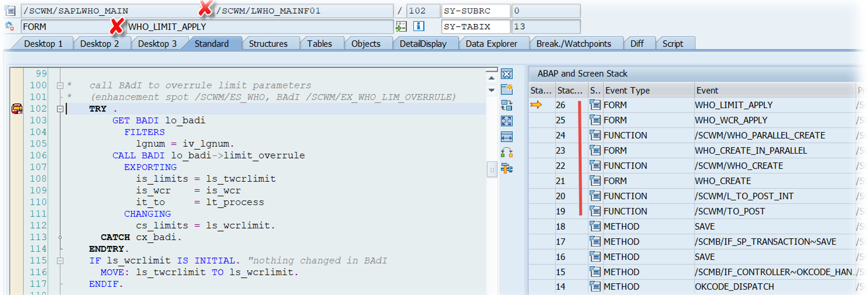The height and width of the screenshot is (295, 868).
Task: Click the Event Type column header
Action: (x=648, y=90)
